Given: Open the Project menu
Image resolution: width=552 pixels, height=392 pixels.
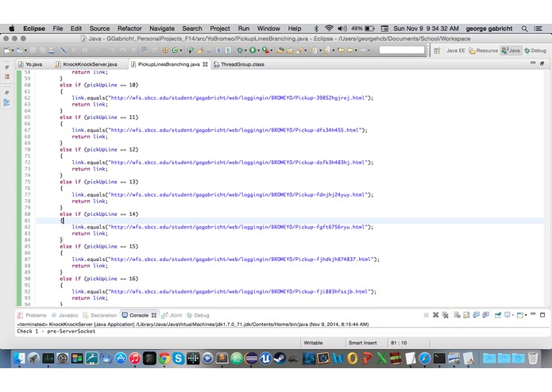Looking at the screenshot, I should pyautogui.click(x=220, y=29).
